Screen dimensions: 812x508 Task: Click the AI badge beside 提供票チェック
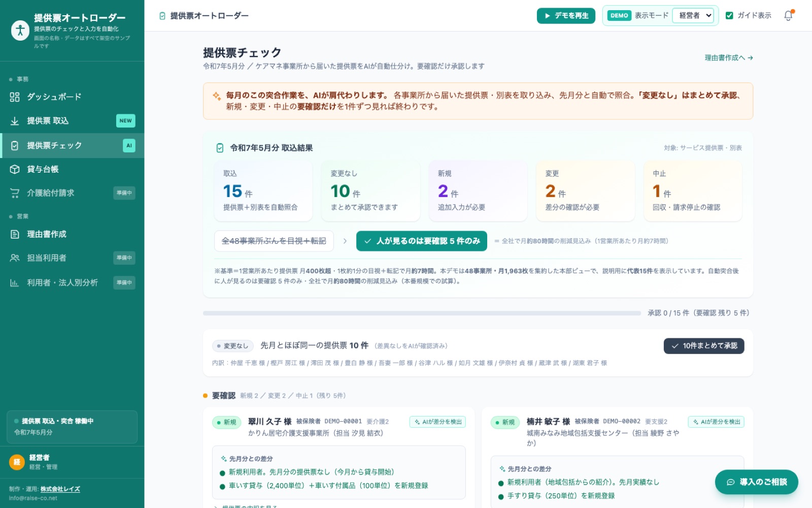click(129, 145)
